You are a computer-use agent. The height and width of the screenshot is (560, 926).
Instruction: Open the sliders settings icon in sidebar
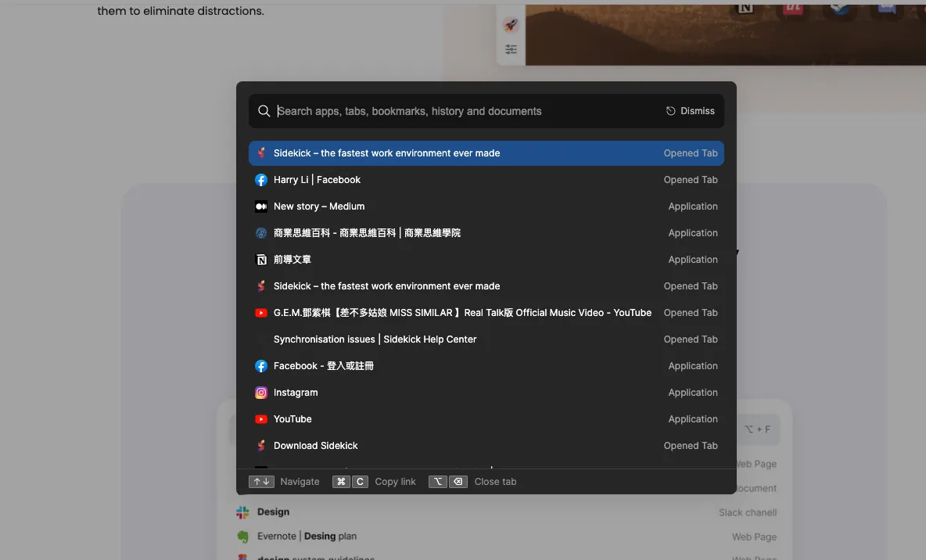[511, 49]
